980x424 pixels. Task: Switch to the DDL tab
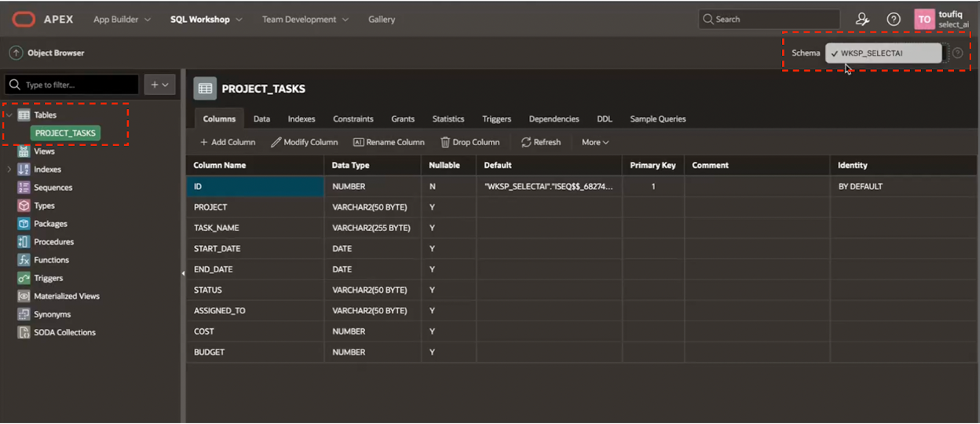tap(604, 119)
